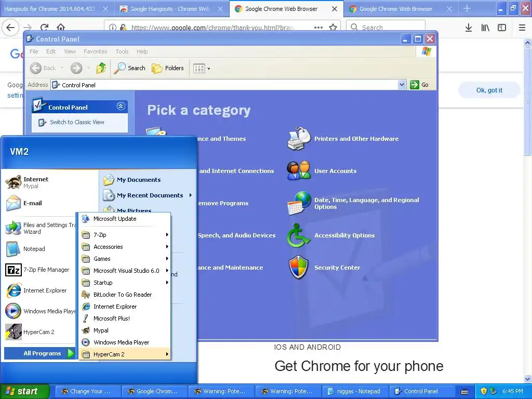Open Edit menu in Control Panel

click(x=51, y=51)
